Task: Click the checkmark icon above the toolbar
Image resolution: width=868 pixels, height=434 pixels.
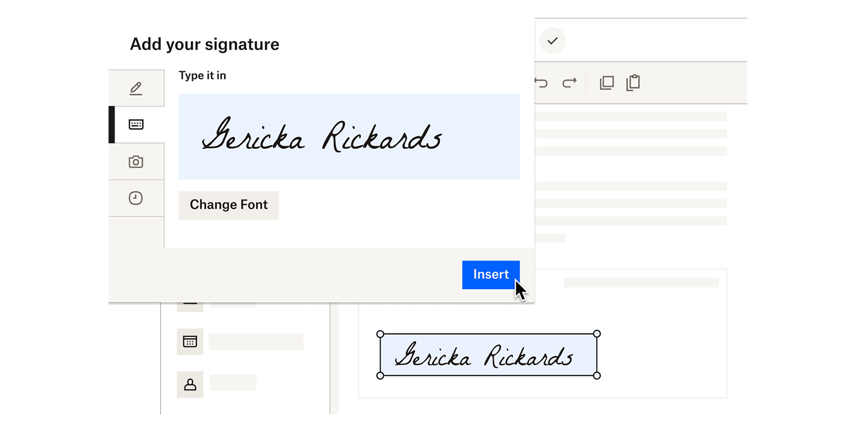Action: [552, 41]
